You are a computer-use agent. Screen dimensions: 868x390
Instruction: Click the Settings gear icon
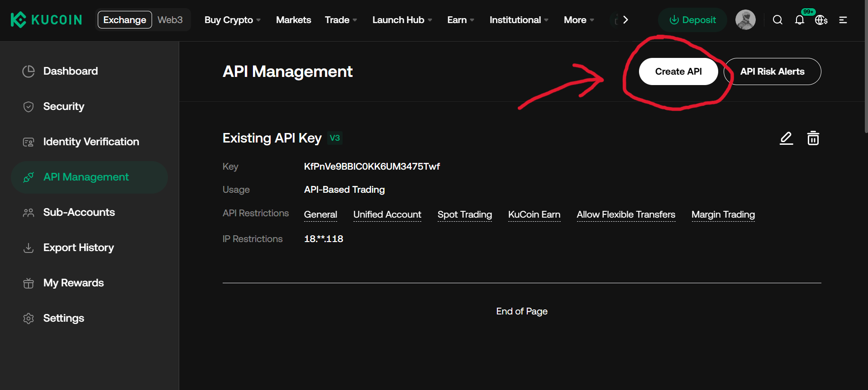(29, 319)
